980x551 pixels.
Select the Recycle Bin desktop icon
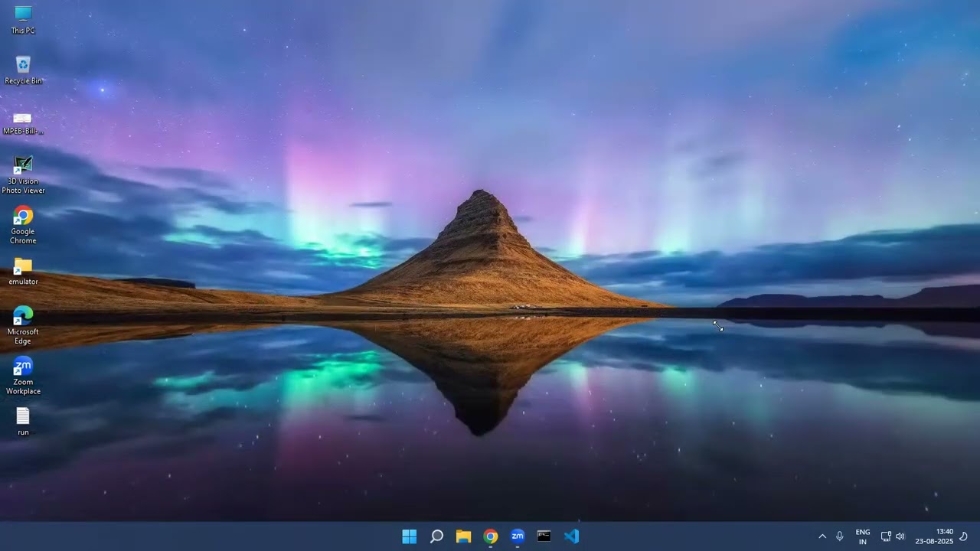click(x=23, y=70)
